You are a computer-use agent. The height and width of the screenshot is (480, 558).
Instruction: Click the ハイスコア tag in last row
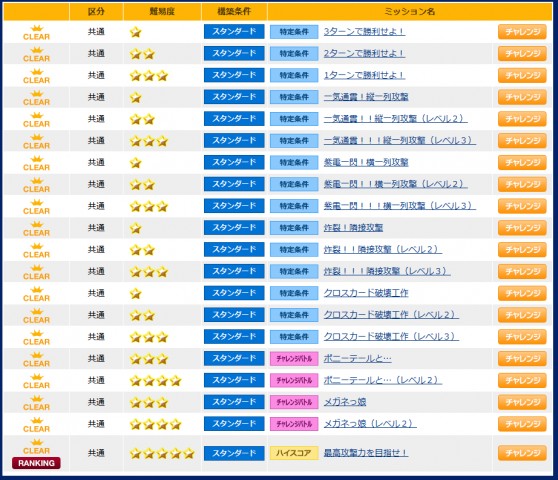coord(294,453)
